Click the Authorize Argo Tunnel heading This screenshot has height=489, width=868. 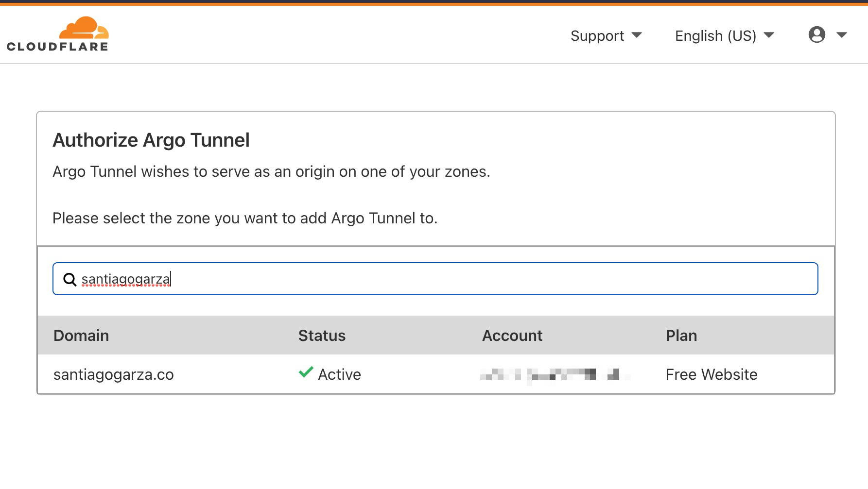pyautogui.click(x=151, y=140)
